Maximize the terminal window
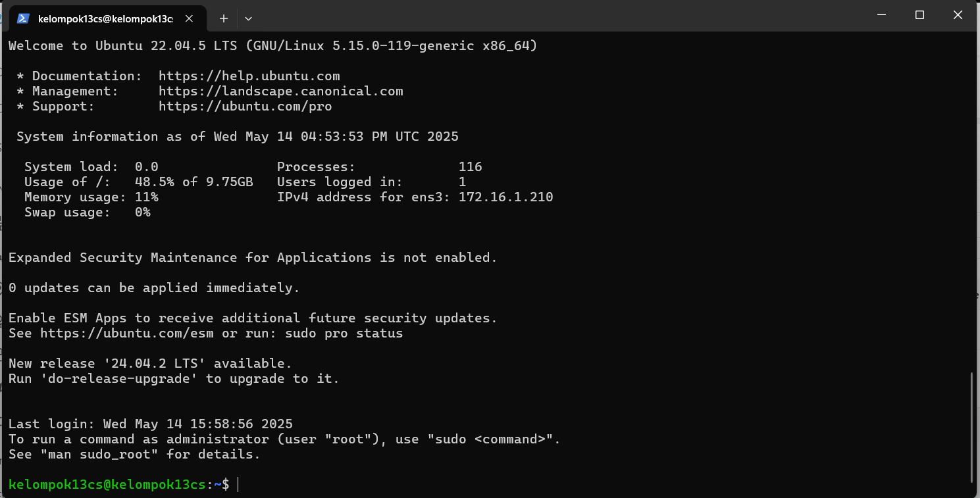 [919, 15]
